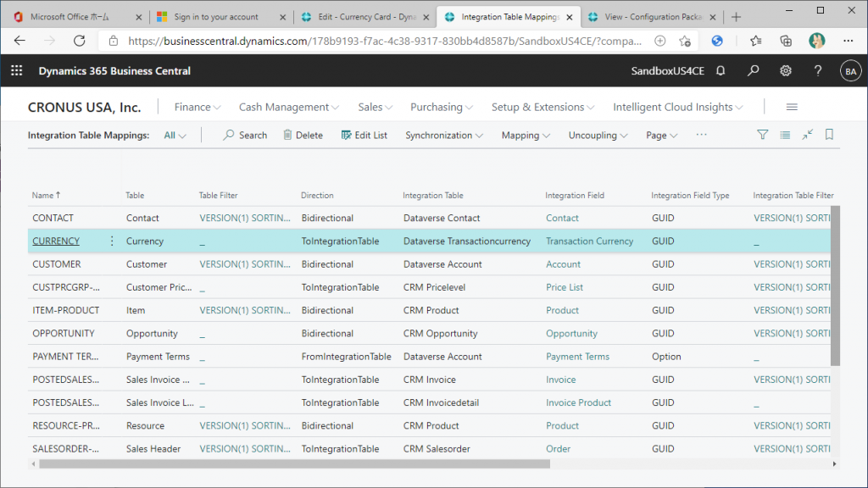
Task: Open browser settings and more menu
Action: (848, 41)
